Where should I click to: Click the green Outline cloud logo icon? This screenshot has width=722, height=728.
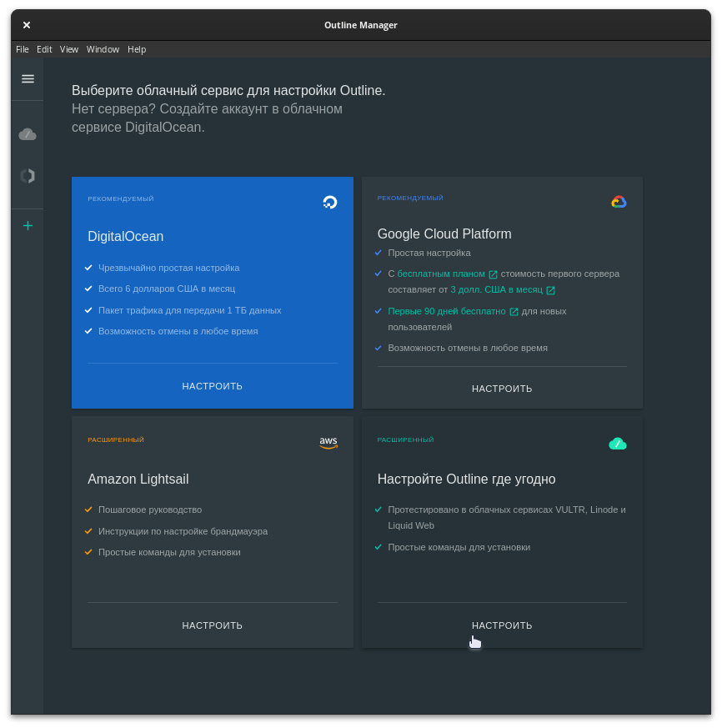tap(618, 444)
